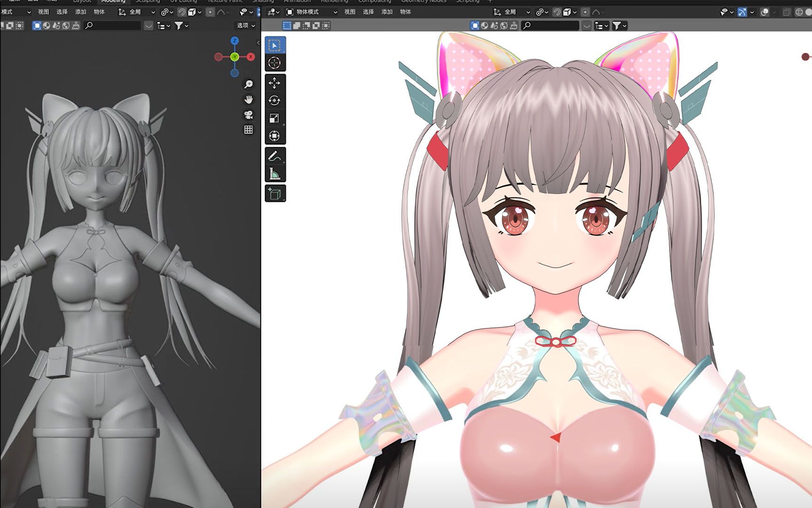Screen dimensions: 812x508
Task: Open gizmo settings dropdown arrow in right viewport
Action: point(752,12)
